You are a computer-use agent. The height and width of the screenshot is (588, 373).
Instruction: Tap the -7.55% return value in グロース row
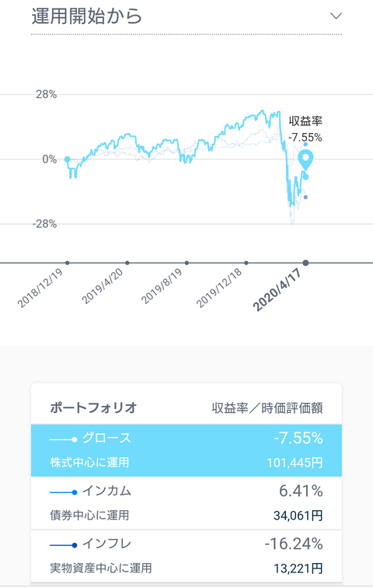(298, 438)
